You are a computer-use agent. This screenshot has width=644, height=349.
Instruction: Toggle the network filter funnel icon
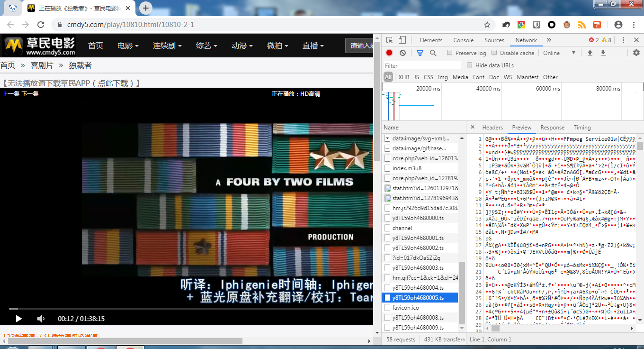[420, 53]
